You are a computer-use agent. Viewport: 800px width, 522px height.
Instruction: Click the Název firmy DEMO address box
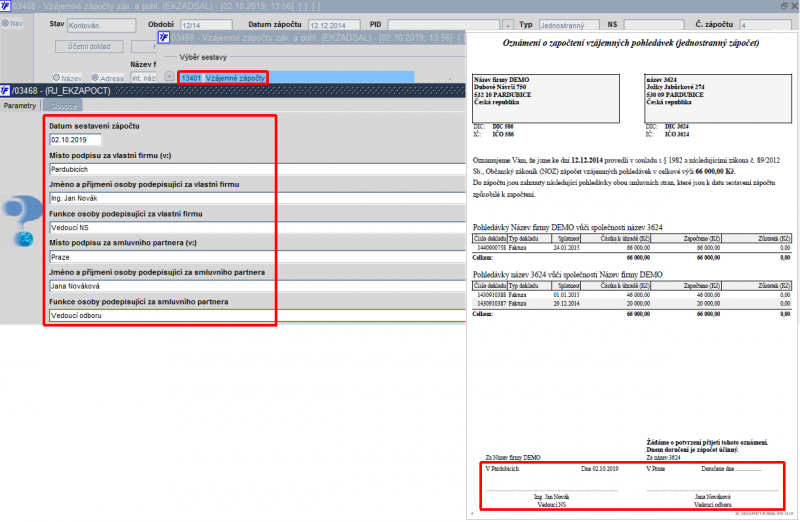click(546, 98)
